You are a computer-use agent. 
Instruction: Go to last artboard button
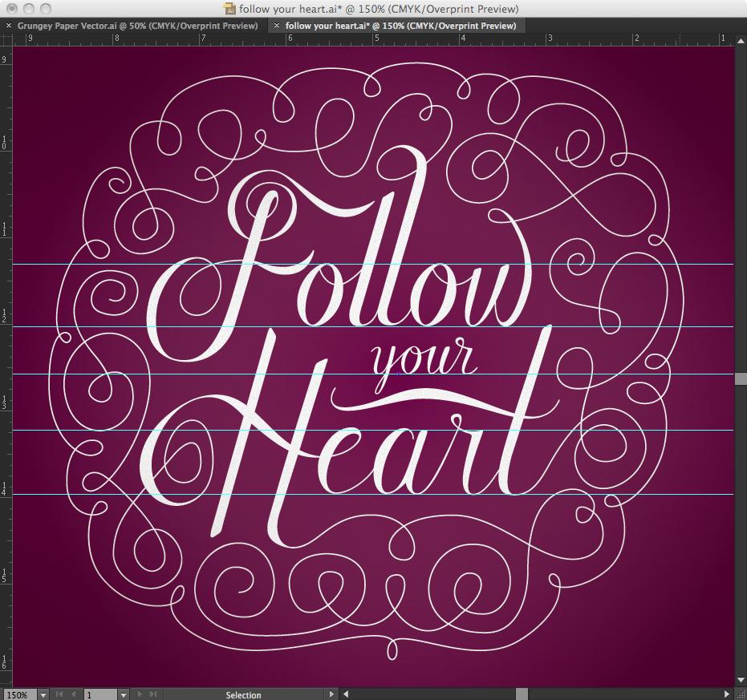[153, 694]
